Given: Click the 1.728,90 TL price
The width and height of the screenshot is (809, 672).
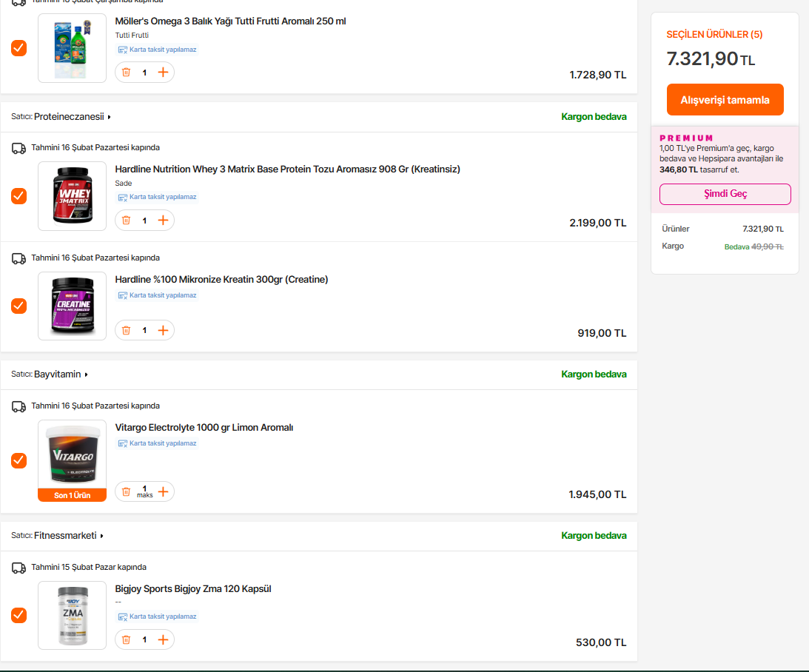Looking at the screenshot, I should (597, 75).
